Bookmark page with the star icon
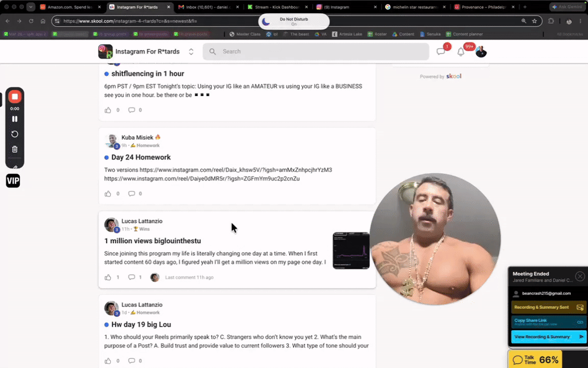This screenshot has width=588, height=368. (x=535, y=21)
